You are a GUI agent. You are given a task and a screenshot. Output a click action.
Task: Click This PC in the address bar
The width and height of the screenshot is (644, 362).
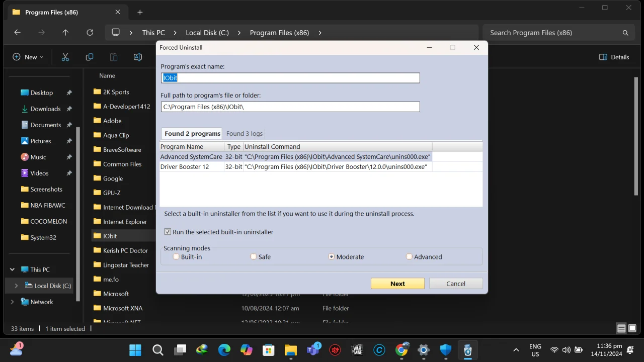click(153, 33)
